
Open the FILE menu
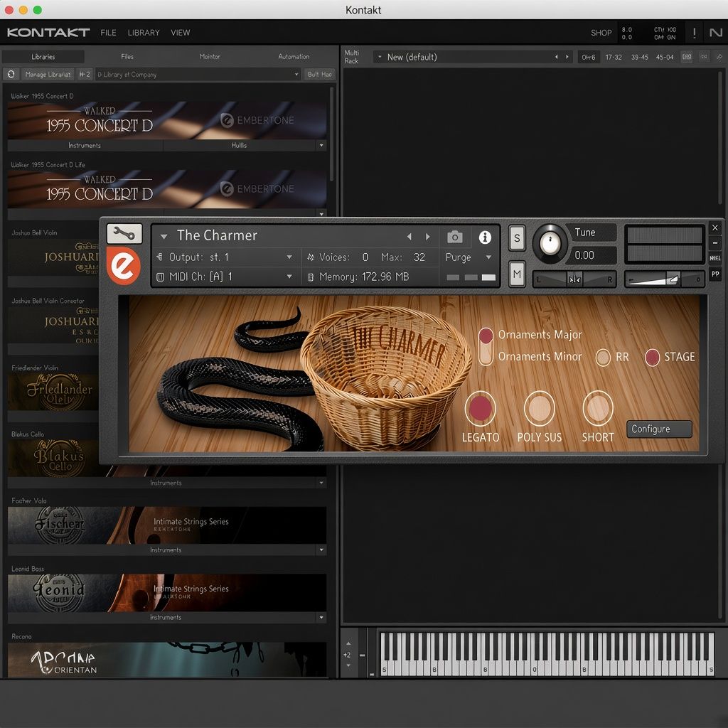[108, 33]
